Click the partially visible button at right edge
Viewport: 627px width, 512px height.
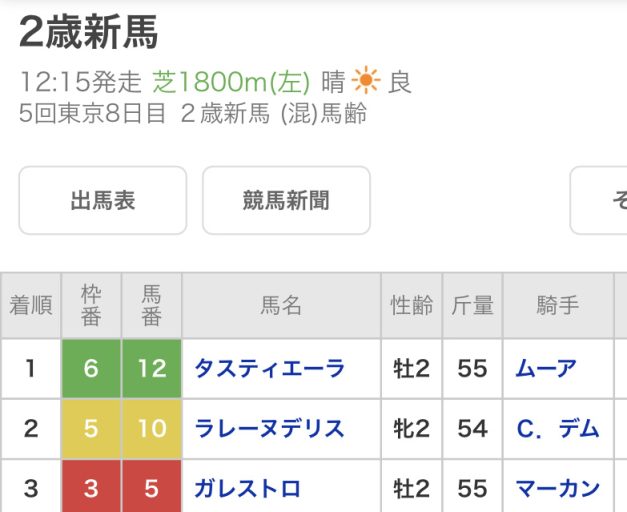(x=599, y=200)
